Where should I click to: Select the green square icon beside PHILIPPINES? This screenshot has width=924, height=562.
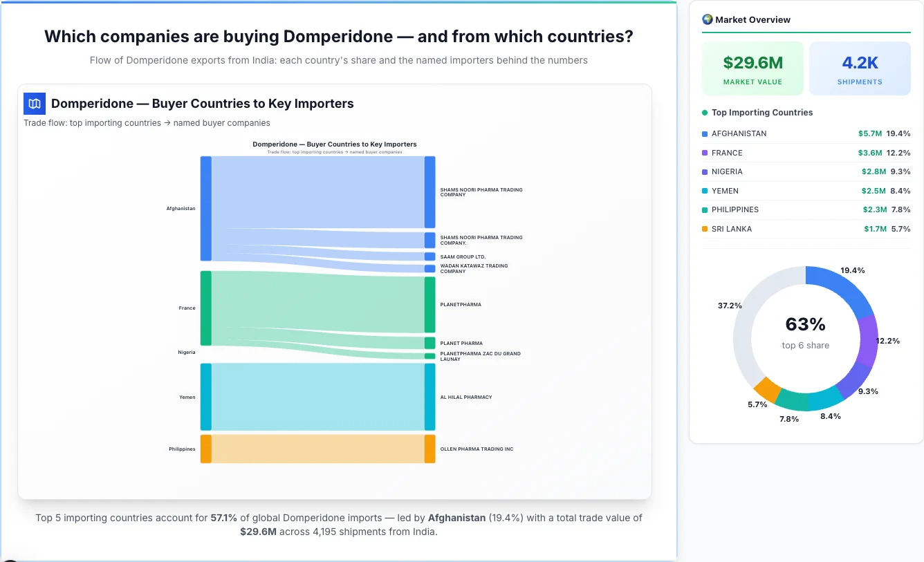pos(706,209)
